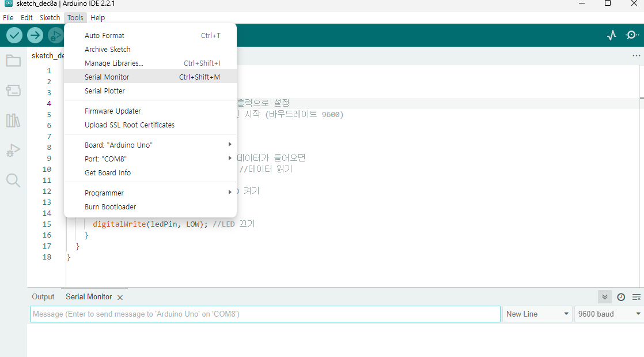The height and width of the screenshot is (357, 644).
Task: Close the open Tools menu
Action: coord(75,18)
